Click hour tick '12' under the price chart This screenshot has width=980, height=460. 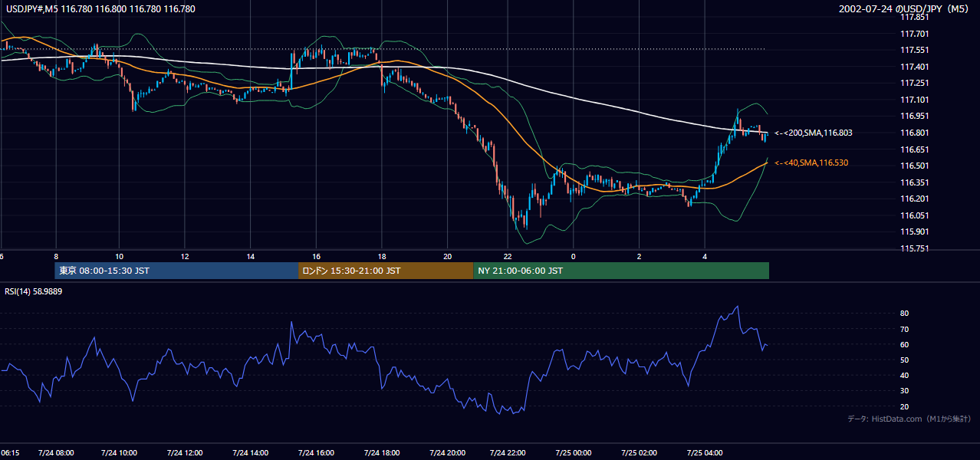(185, 256)
